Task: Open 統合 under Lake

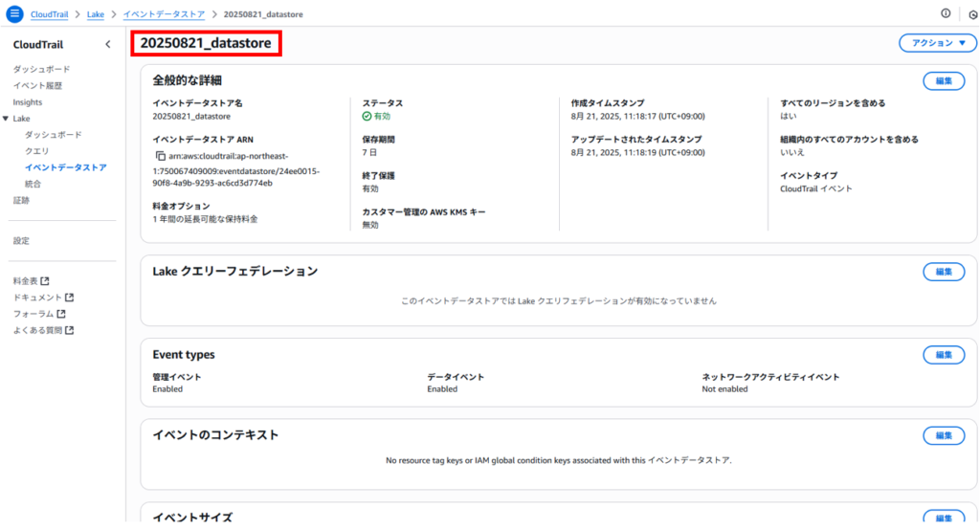Action: point(33,184)
